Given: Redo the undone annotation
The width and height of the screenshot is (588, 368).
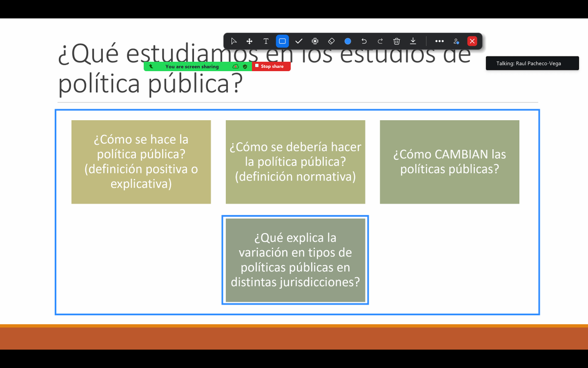Looking at the screenshot, I should click(380, 41).
